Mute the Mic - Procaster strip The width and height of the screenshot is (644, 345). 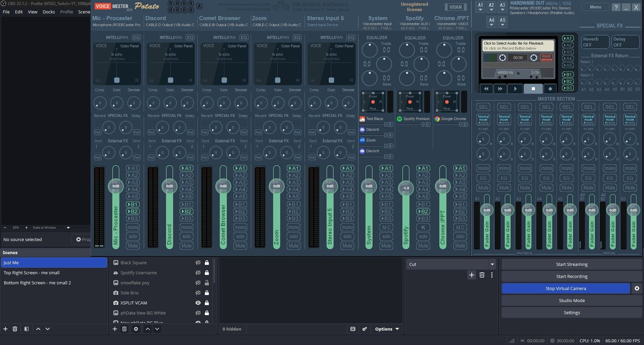(x=133, y=246)
